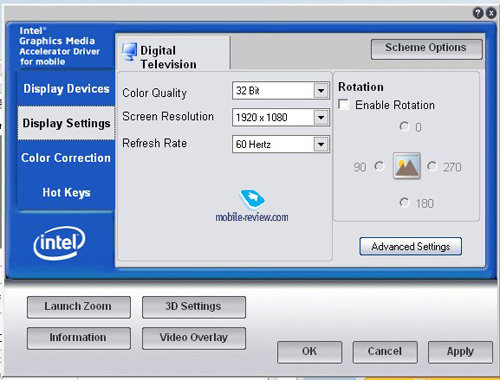Viewport: 500px width, 380px height.
Task: Click the 3D Settings button
Action: click(x=194, y=307)
